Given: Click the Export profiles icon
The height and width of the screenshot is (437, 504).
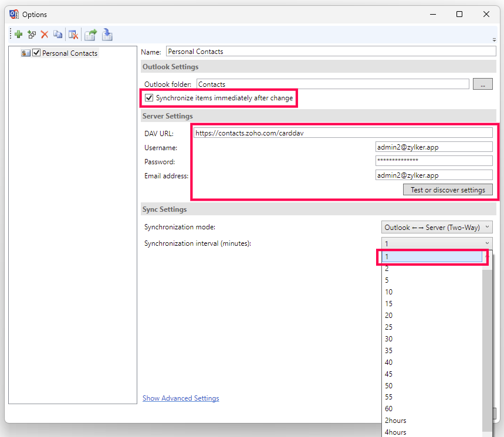Looking at the screenshot, I should click(90, 35).
